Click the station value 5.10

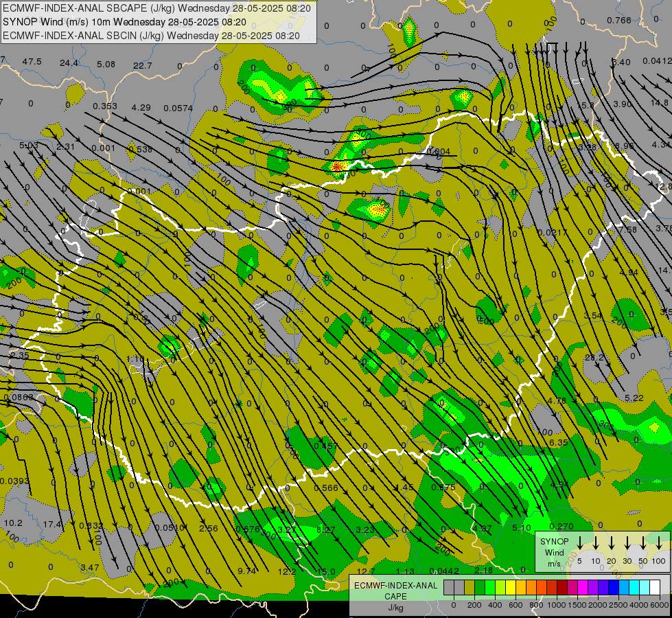(x=522, y=527)
